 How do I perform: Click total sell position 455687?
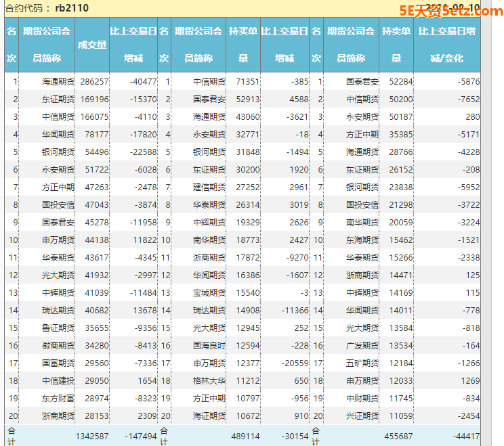tap(398, 437)
